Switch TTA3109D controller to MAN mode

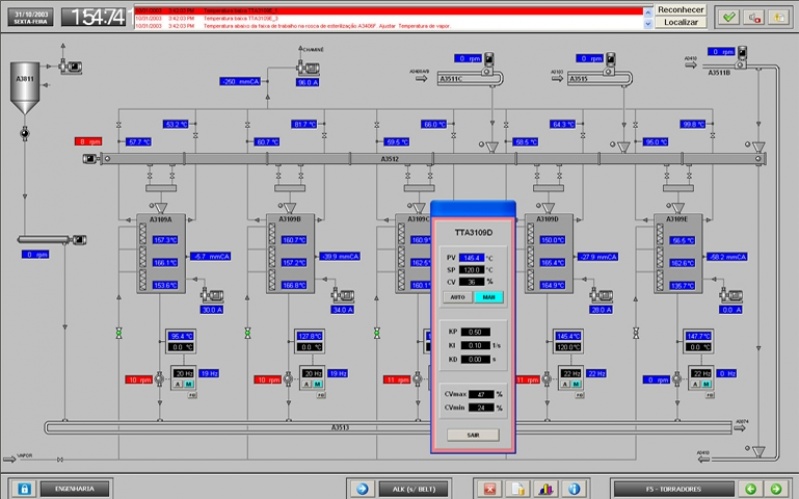pyautogui.click(x=489, y=297)
